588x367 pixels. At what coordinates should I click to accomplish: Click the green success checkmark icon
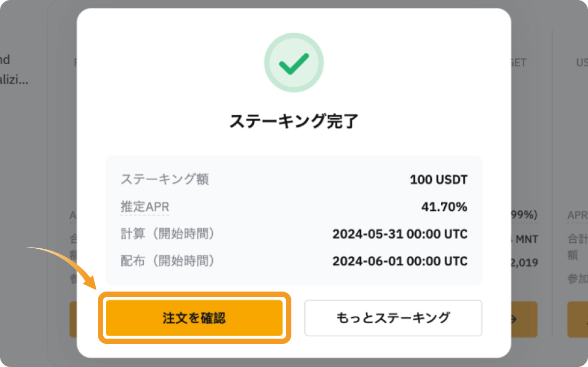pos(293,62)
